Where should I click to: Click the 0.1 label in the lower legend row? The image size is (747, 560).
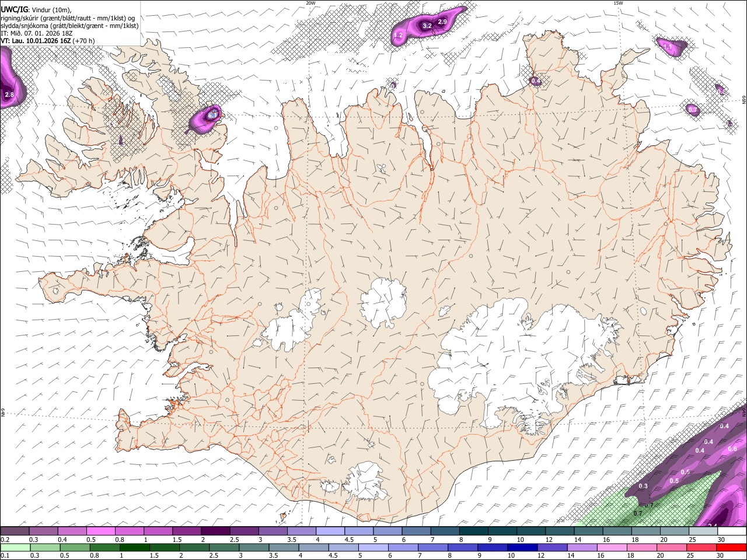[5, 555]
